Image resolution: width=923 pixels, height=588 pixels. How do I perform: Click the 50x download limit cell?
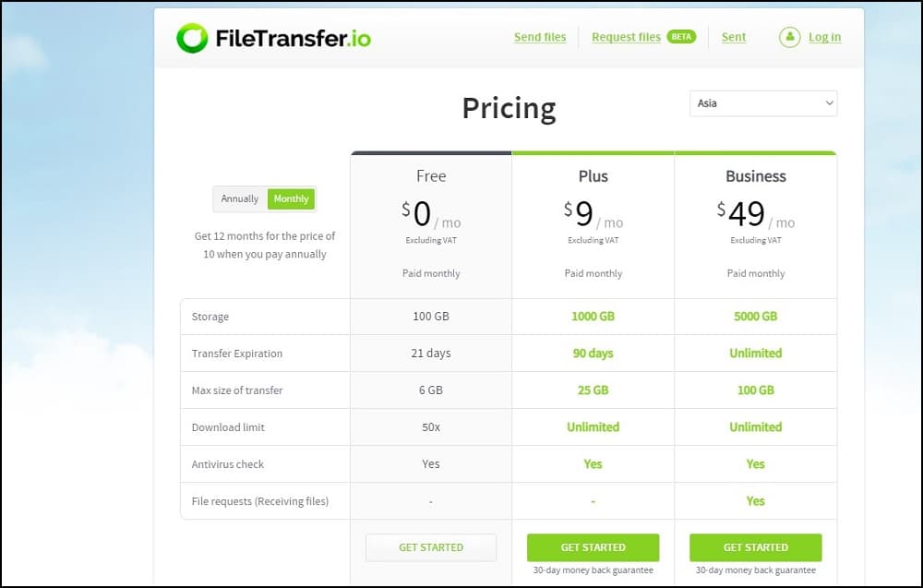pyautogui.click(x=431, y=427)
